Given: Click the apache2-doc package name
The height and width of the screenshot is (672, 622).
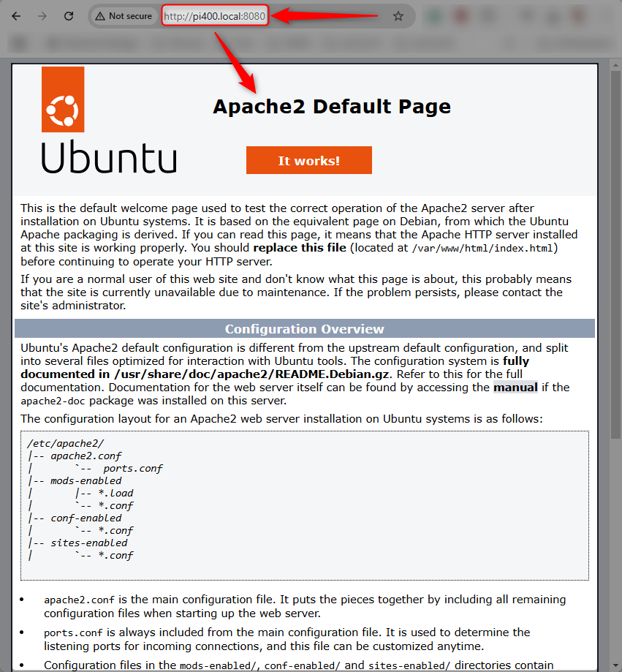Looking at the screenshot, I should point(53,401).
